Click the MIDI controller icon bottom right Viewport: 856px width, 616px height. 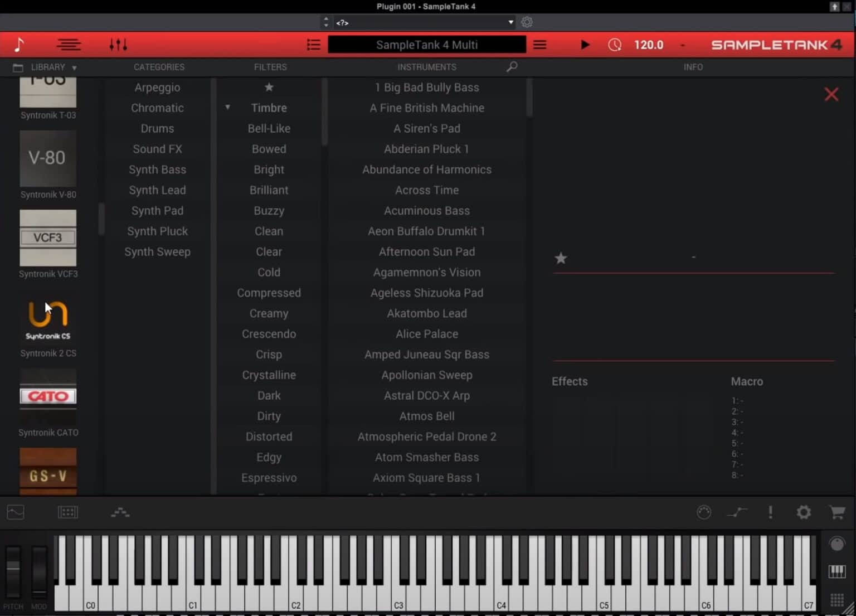coord(704,512)
